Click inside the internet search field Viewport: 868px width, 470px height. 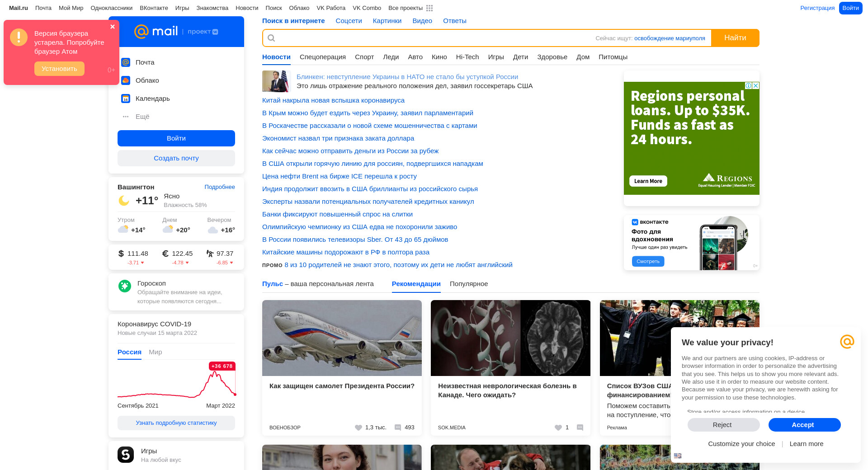point(429,38)
